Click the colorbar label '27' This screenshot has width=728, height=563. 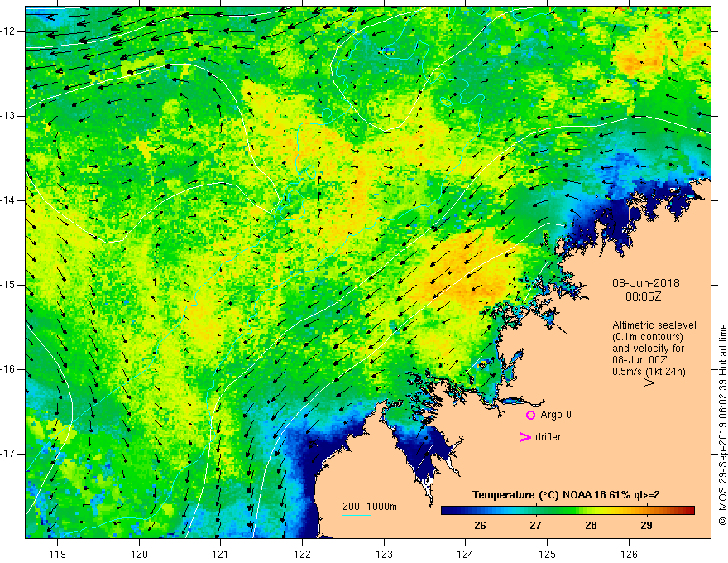[535, 526]
